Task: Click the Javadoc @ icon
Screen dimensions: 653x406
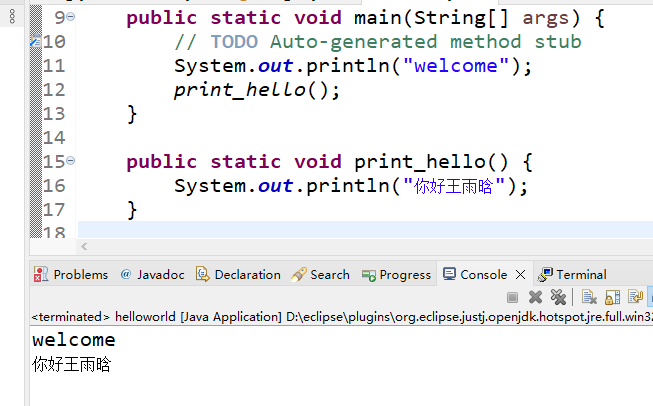Action: click(126, 274)
